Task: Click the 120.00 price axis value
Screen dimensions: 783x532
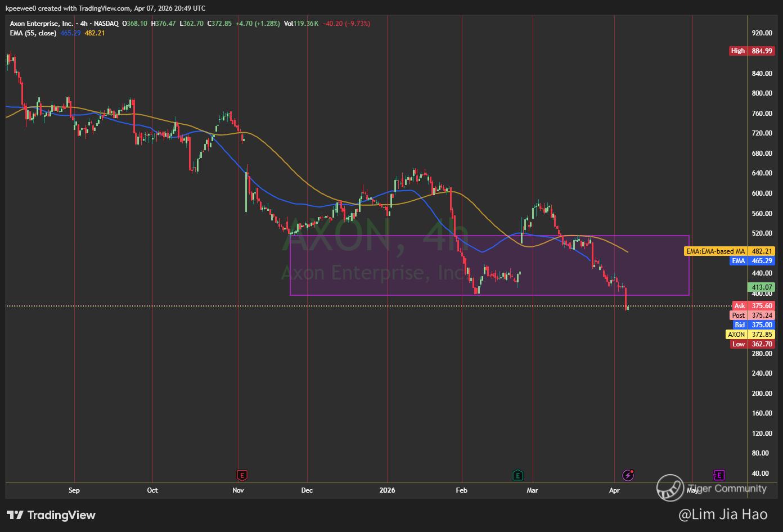Action: coord(762,434)
